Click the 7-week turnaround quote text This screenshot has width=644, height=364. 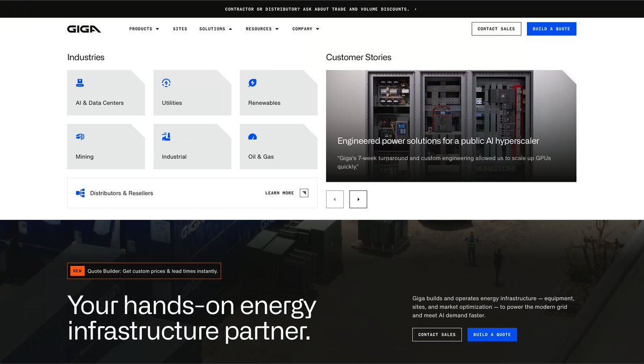point(444,162)
